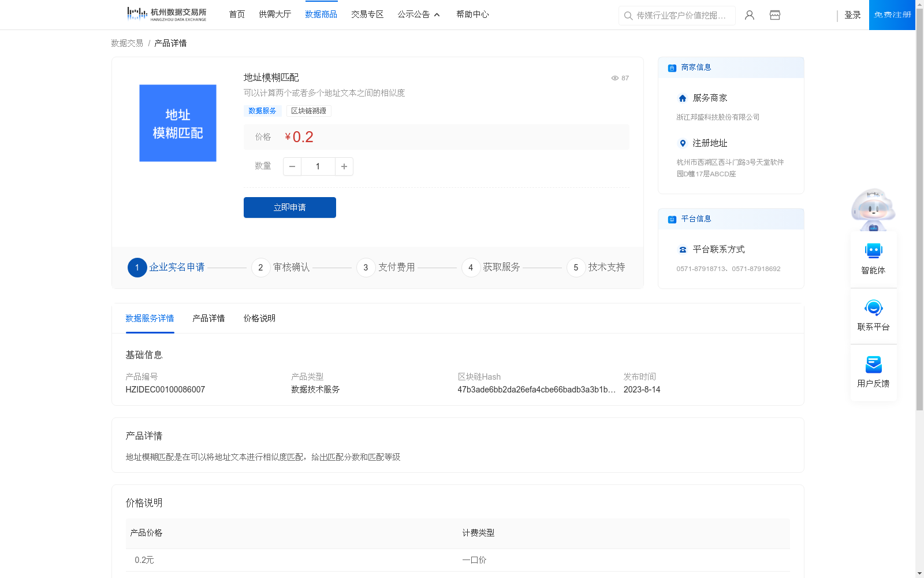The image size is (924, 578).
Task: Click the 地址模糊匹配 product thumbnail
Action: (x=178, y=123)
